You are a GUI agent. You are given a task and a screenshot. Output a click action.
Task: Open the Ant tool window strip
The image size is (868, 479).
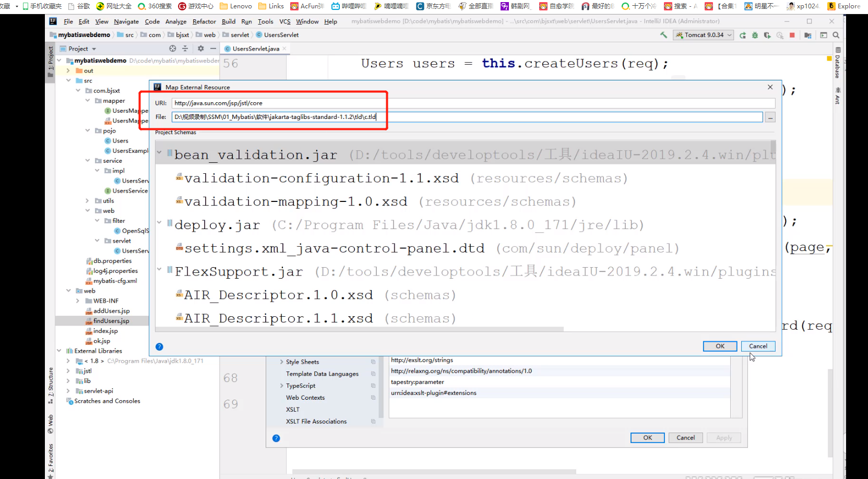click(x=837, y=96)
